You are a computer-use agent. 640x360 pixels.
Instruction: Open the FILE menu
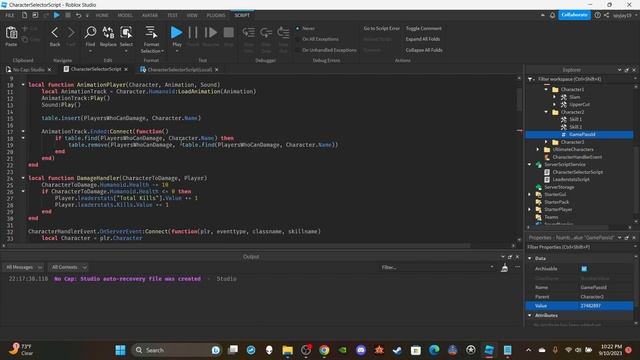point(10,15)
